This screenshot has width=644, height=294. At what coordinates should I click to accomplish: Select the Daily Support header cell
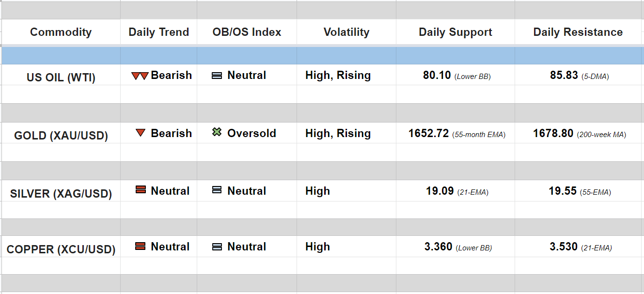[455, 32]
